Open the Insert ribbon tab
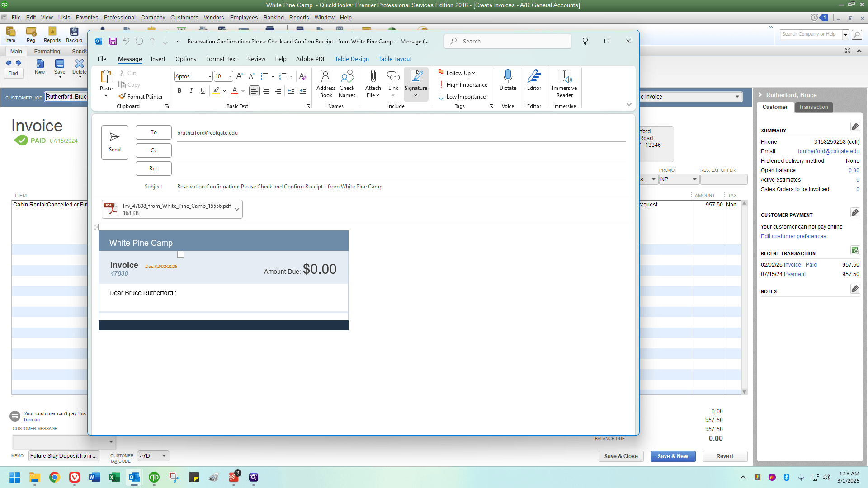The width and height of the screenshot is (868, 488). (158, 59)
